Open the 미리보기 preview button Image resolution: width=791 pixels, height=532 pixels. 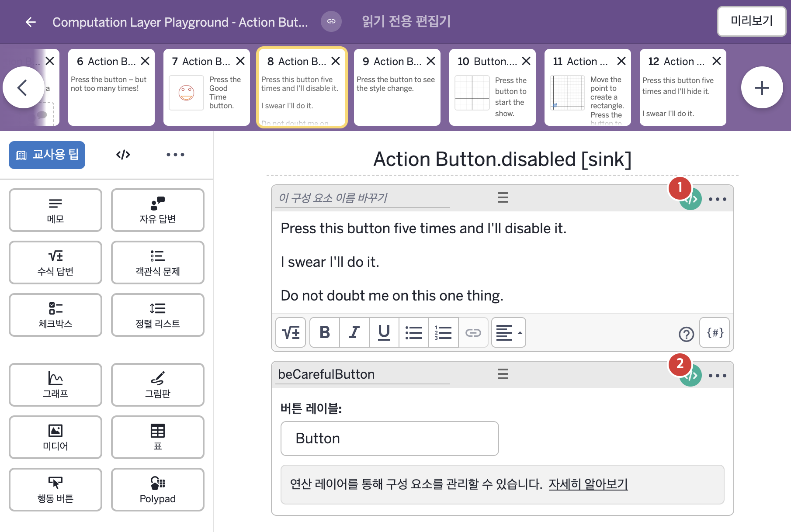752,21
